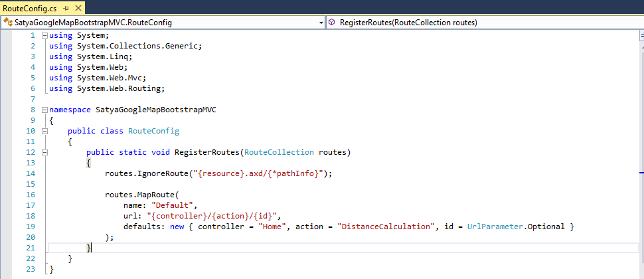The height and width of the screenshot is (279, 644).
Task: Collapse the RegisterRoutes method block
Action: tap(44, 152)
